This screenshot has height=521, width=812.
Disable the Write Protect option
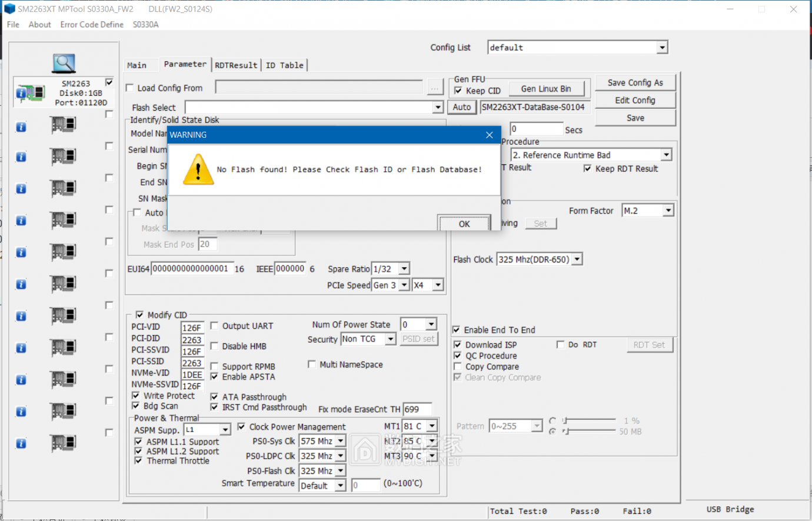point(137,395)
